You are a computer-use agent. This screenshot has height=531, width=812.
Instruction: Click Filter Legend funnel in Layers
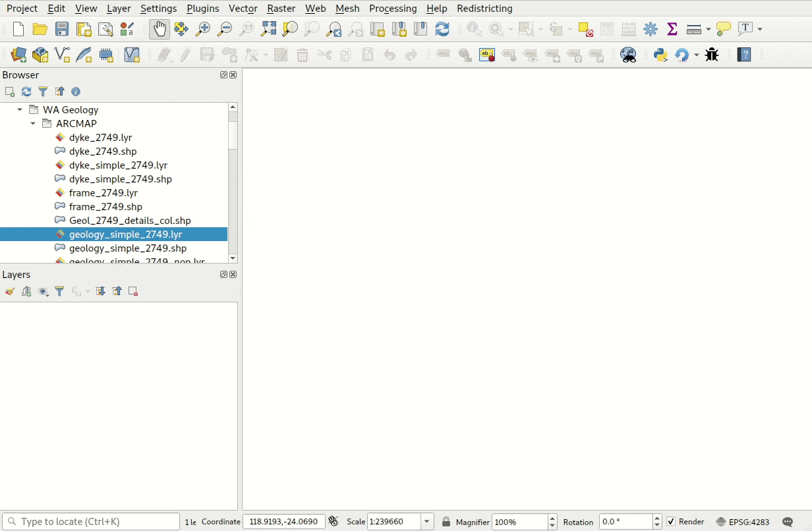(x=59, y=291)
